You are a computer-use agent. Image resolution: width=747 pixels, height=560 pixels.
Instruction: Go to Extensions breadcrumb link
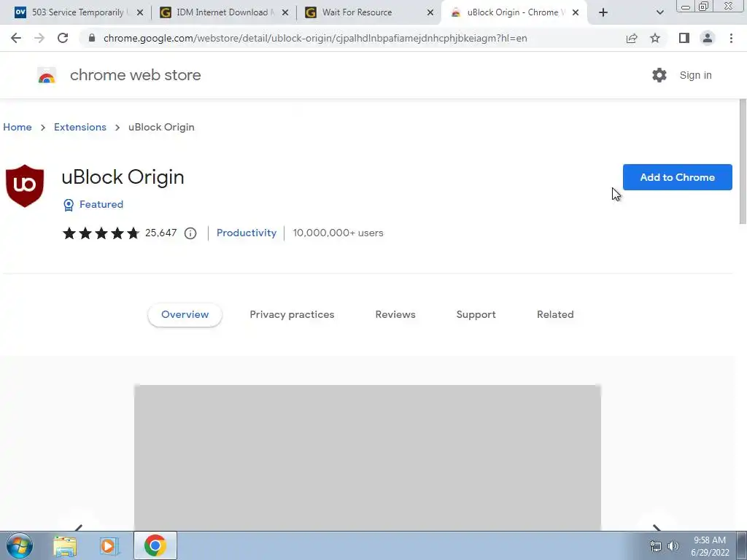pyautogui.click(x=80, y=127)
